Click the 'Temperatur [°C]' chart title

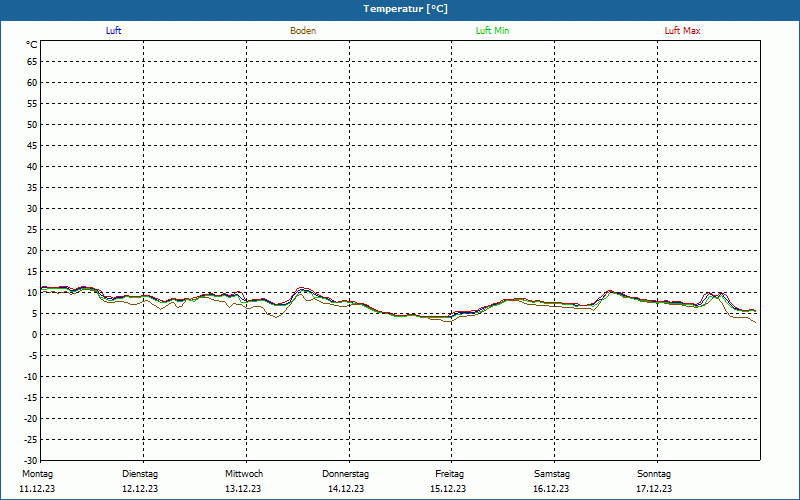click(406, 9)
